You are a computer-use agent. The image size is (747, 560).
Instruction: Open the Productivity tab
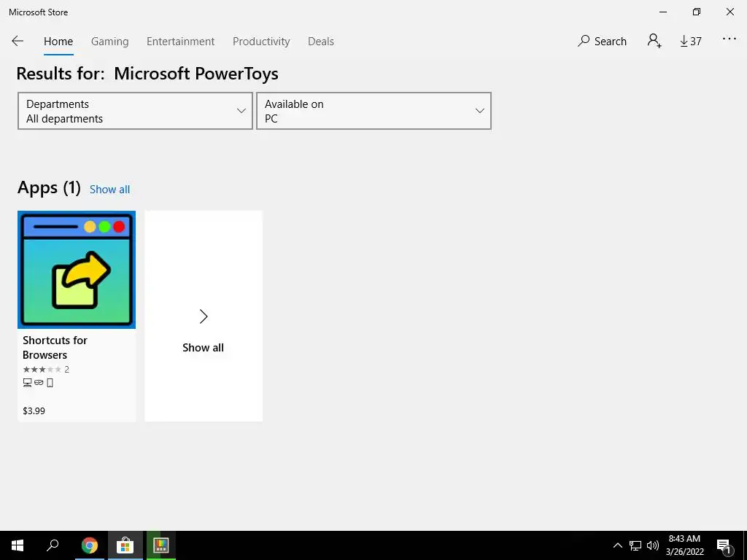click(x=261, y=42)
